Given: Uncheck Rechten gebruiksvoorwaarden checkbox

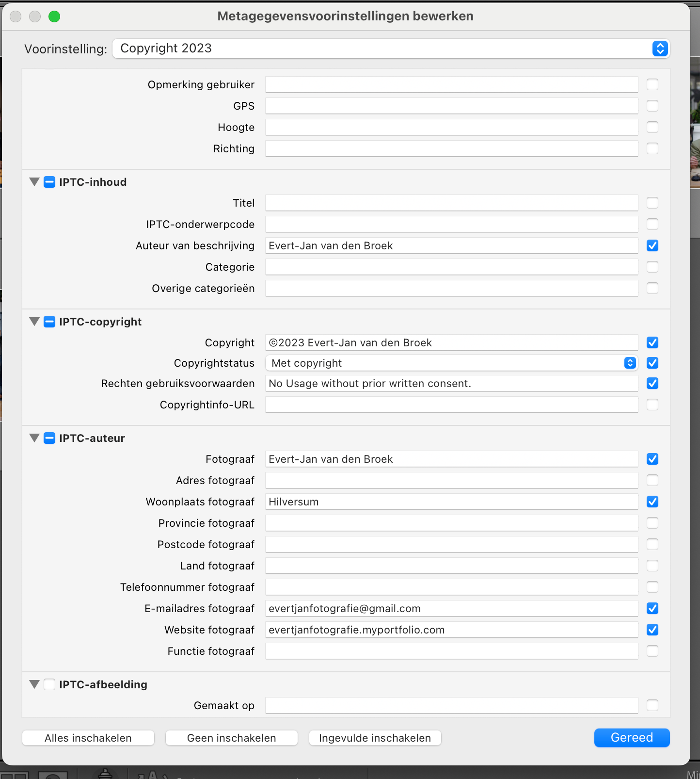Looking at the screenshot, I should coord(652,383).
